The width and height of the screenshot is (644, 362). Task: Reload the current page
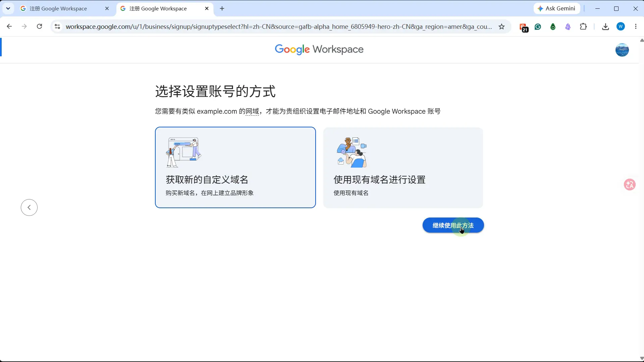(x=39, y=26)
